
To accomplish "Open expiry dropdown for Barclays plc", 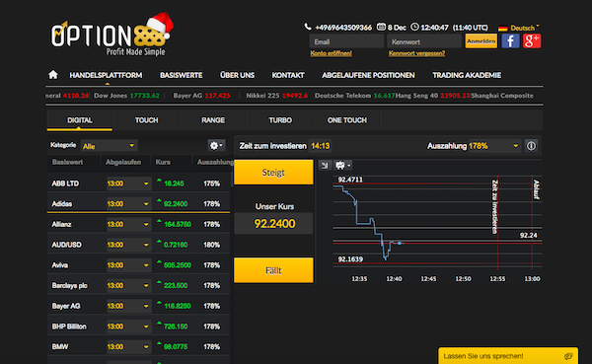I will point(128,285).
